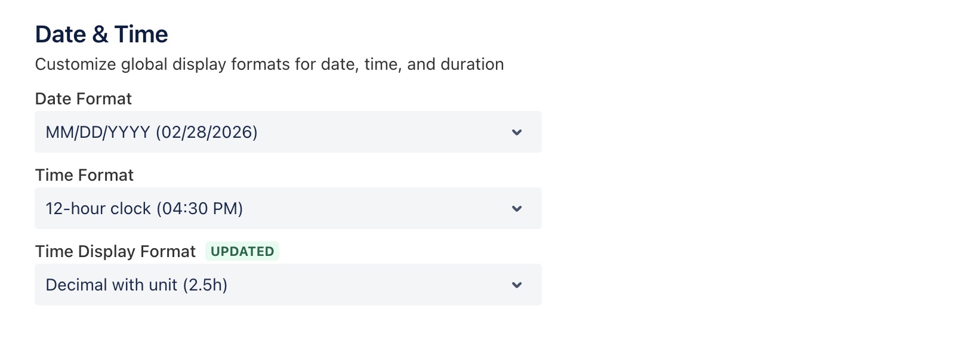Click the green UPDATED badge

242,252
